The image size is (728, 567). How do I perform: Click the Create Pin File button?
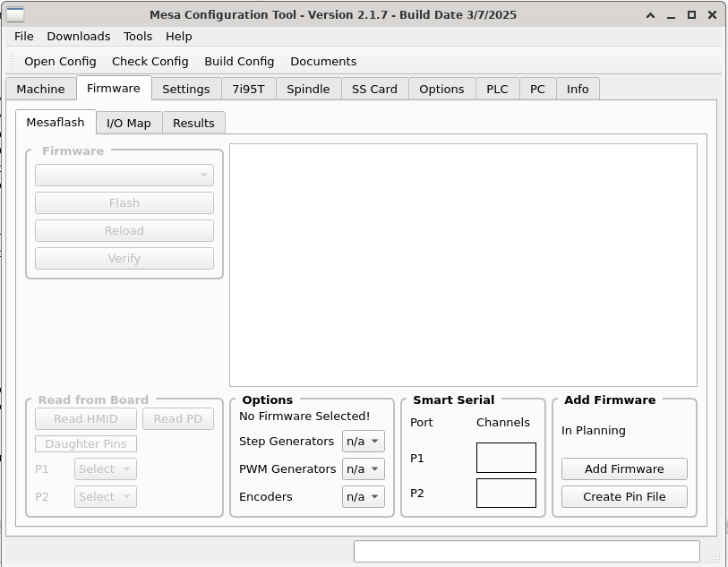tap(624, 497)
